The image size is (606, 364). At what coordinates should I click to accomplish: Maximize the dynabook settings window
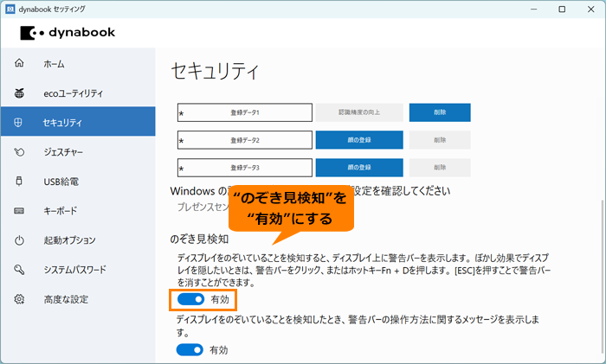coord(562,10)
